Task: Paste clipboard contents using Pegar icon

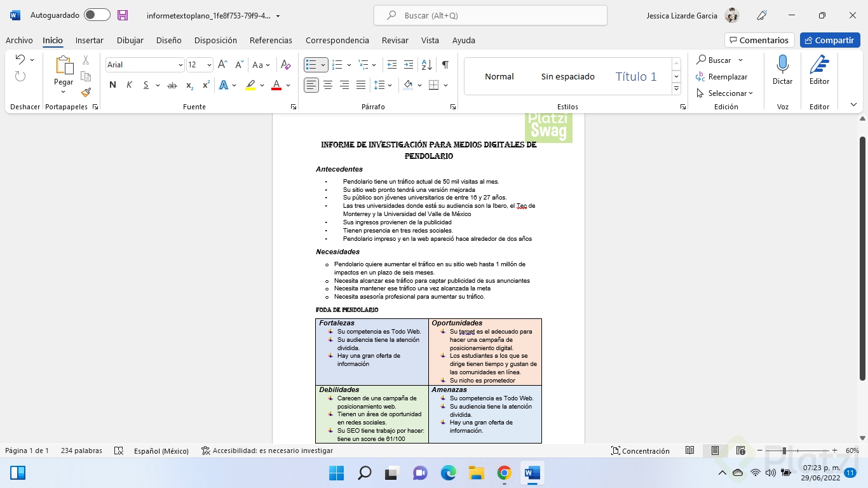Action: (x=64, y=65)
